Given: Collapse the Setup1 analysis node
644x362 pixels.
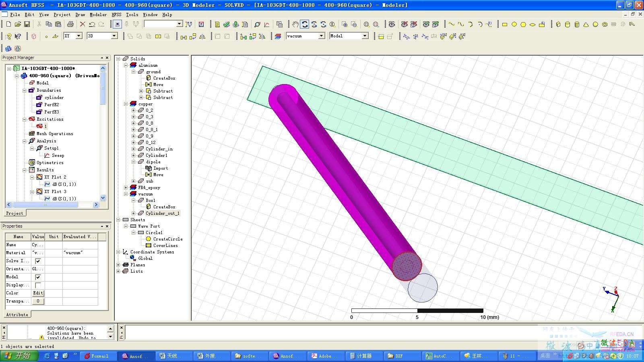Looking at the screenshot, I should (x=32, y=148).
